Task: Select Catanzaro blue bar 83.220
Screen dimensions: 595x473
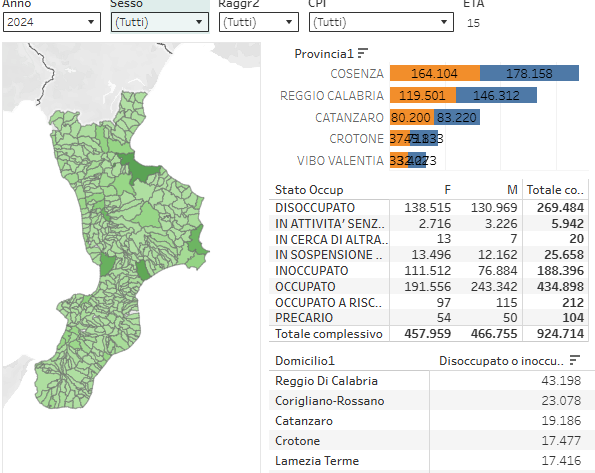Action: [457, 117]
